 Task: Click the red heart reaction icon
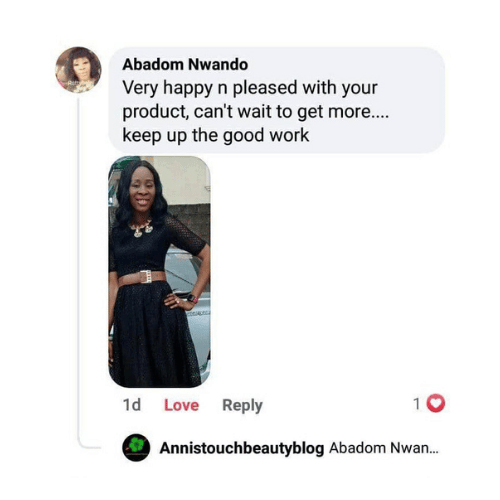point(436,403)
